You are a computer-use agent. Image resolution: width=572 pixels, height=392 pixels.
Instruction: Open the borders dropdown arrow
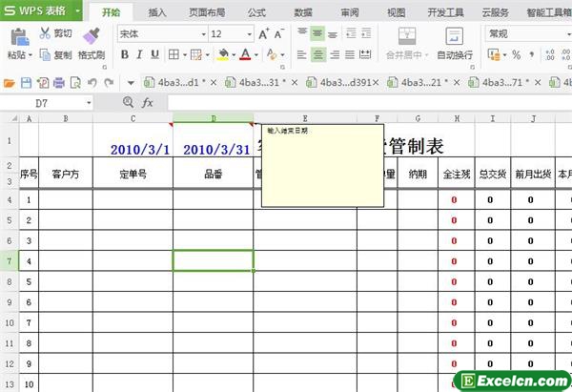(185, 55)
